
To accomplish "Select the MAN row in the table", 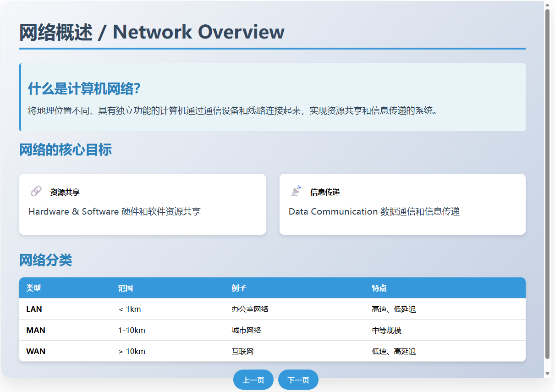I will (272, 330).
